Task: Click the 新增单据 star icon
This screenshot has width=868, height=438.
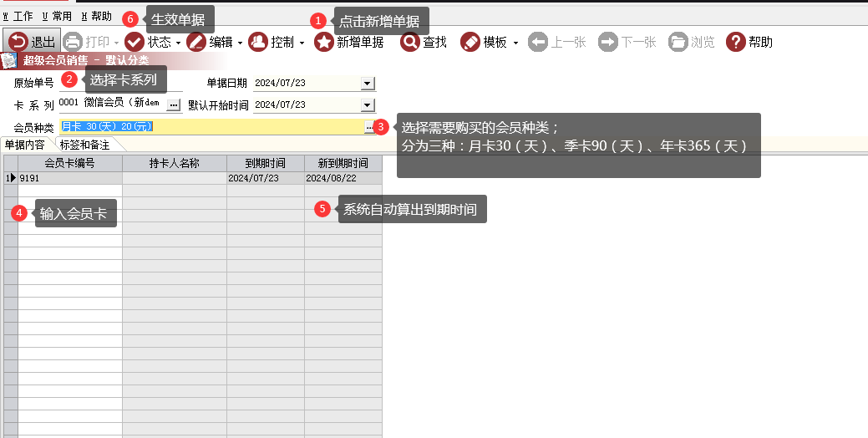Action: pyautogui.click(x=324, y=42)
